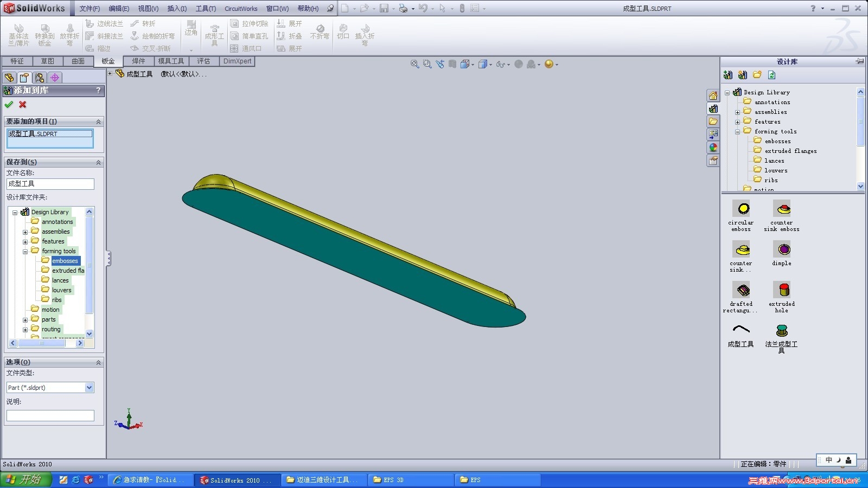Collapse the 要添加的项目 section
The width and height of the screenshot is (868, 488).
pyautogui.click(x=98, y=121)
